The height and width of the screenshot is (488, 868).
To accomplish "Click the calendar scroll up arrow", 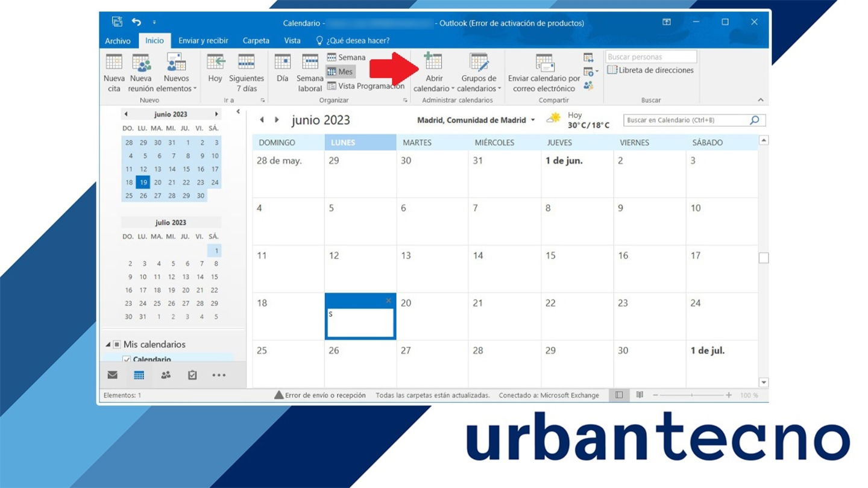I will pyautogui.click(x=764, y=140).
